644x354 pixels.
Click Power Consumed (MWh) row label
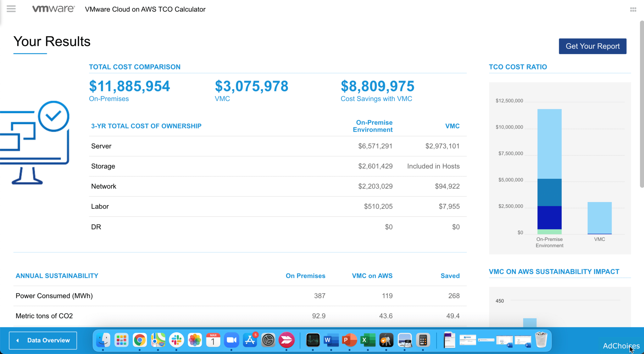click(x=54, y=296)
